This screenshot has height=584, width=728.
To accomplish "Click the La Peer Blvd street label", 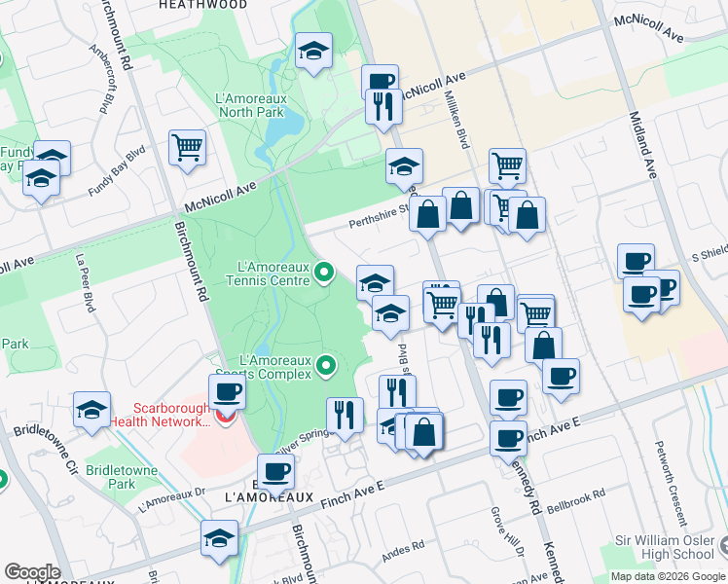I will pyautogui.click(x=85, y=282).
